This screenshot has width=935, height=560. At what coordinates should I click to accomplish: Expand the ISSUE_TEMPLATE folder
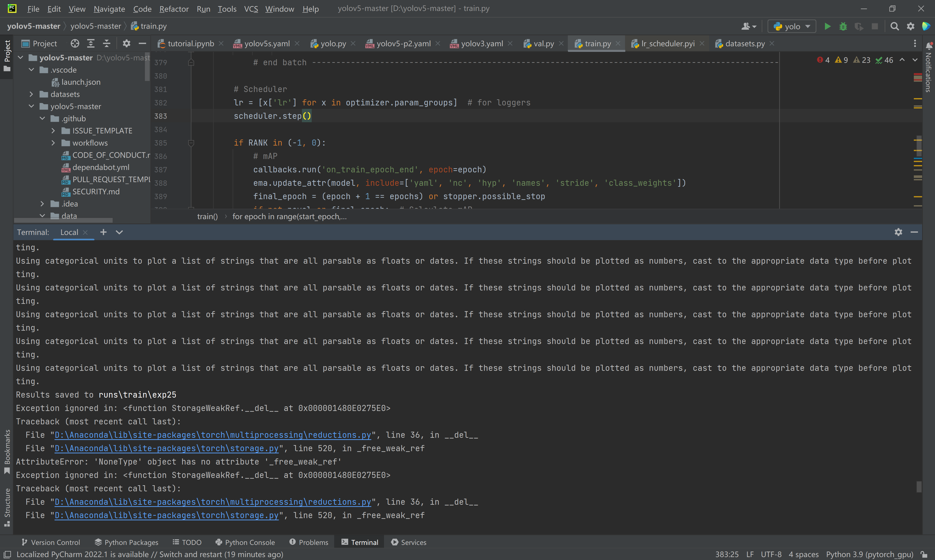point(53,131)
